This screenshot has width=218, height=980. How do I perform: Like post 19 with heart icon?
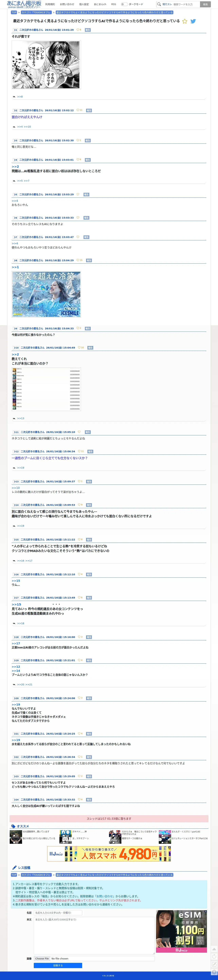[79, 660]
